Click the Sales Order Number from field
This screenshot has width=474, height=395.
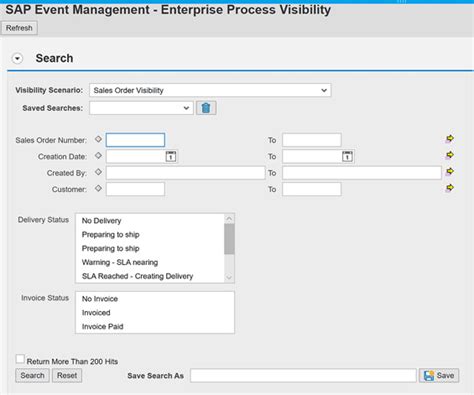pos(135,140)
